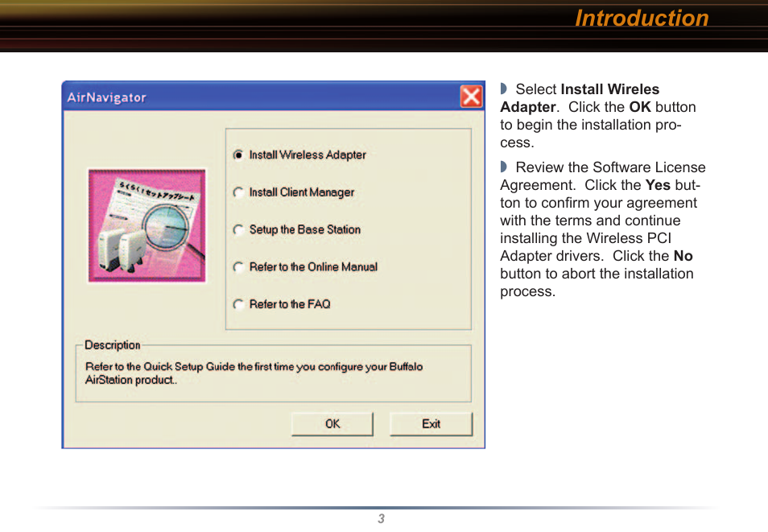
Task: Select the Refer to the FAQ option
Action: click(238, 304)
